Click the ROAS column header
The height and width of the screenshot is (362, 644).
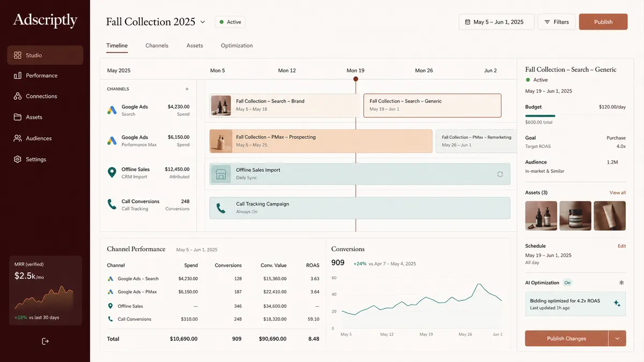tap(312, 265)
